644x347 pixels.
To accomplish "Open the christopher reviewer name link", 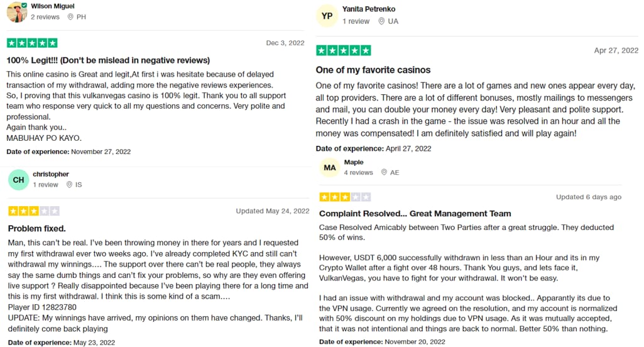I will [51, 174].
